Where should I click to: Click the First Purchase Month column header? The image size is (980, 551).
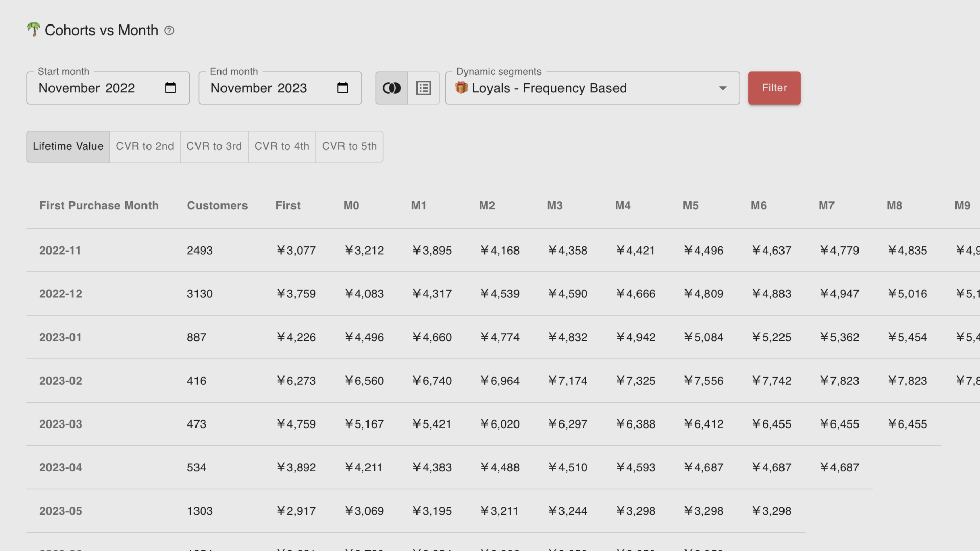pyautogui.click(x=99, y=205)
